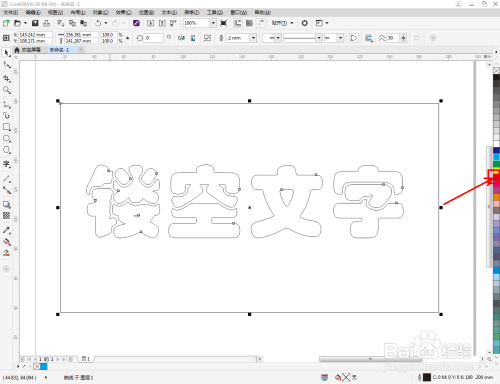Open the application launcher dropdown arrow
This screenshot has width=500, height=384.
pos(327,23)
